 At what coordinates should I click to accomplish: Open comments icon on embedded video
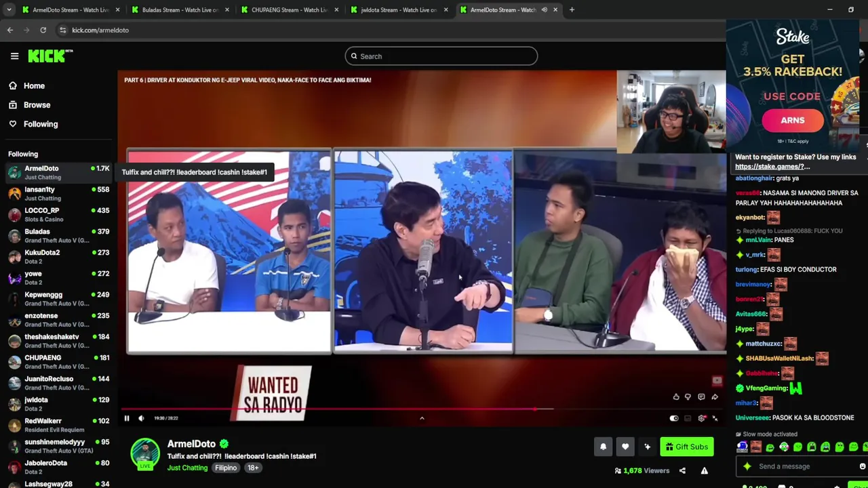(701, 397)
